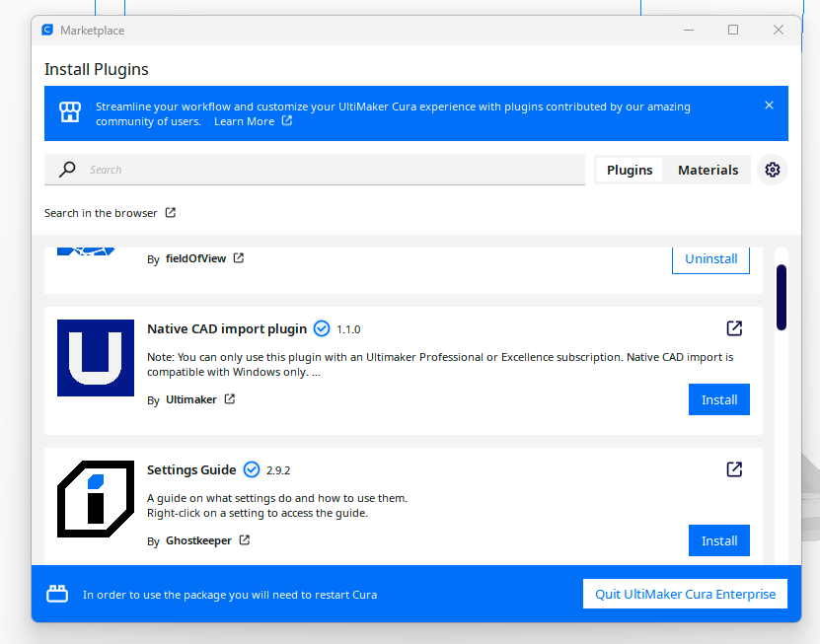Open Marketplace settings via the gear icon

coord(773,170)
